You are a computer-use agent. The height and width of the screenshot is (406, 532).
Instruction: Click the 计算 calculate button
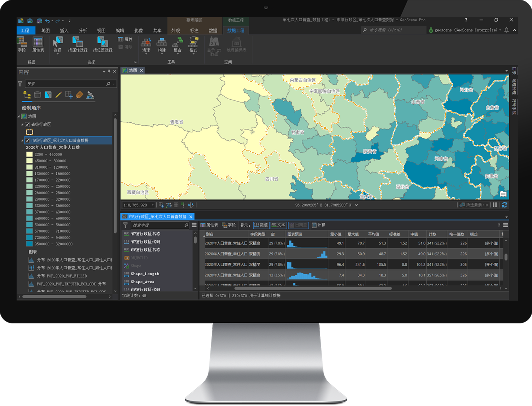pyautogui.click(x=318, y=225)
